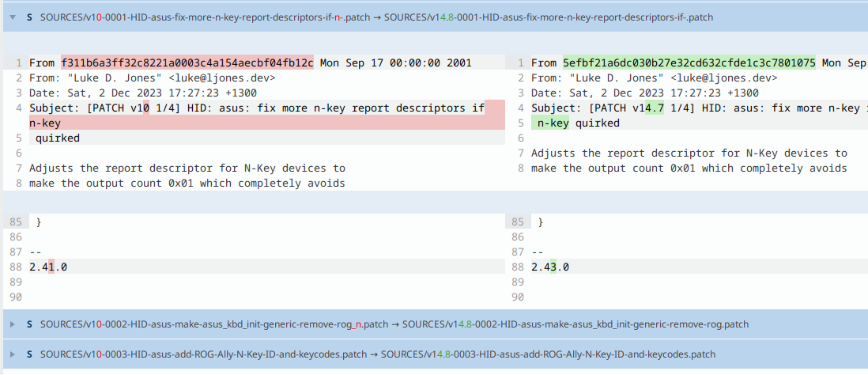Expand the v10-0003 HID-asus-add-ROG-Ally patch diff
The image size is (868, 375).
coord(12,354)
